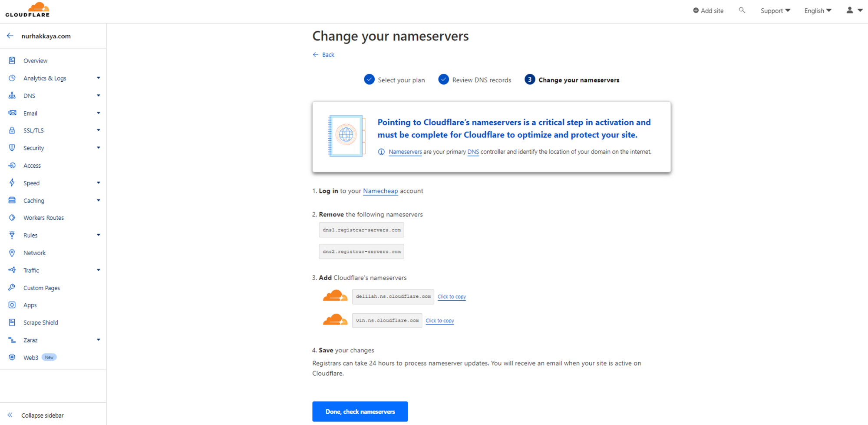This screenshot has height=425, width=868.
Task: Click the Access icon in sidebar
Action: 12,165
